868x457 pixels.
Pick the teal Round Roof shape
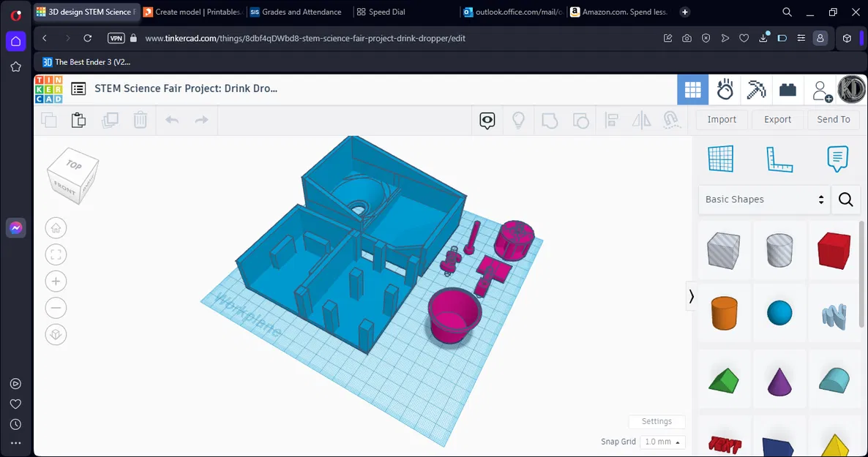click(x=834, y=381)
